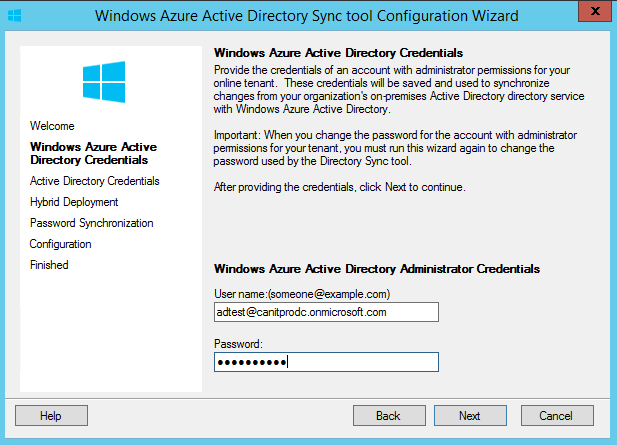Screen dimensions: 617x445
Task: Click the User name label text
Action: coord(302,294)
